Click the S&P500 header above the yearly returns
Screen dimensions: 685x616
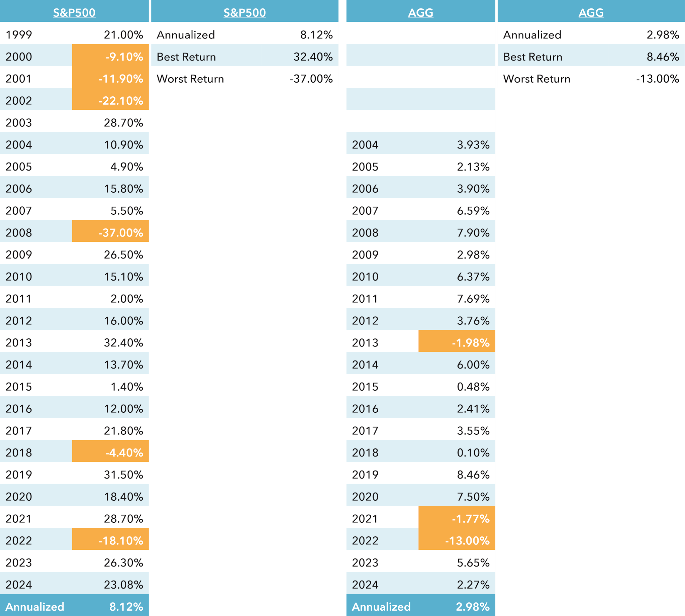tap(74, 12)
